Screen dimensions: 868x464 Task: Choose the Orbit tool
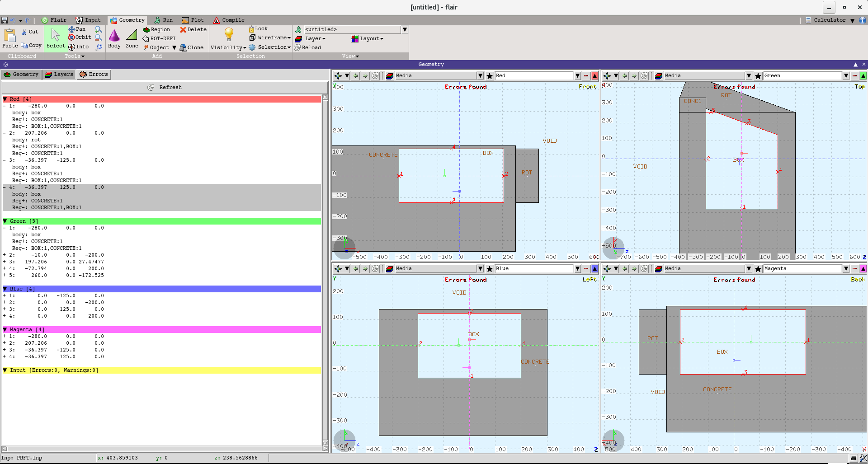coord(80,37)
